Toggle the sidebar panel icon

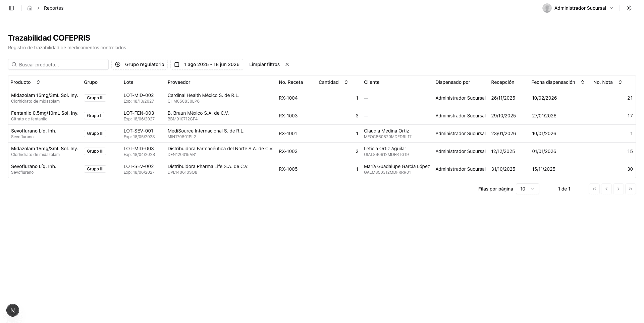[x=11, y=8]
